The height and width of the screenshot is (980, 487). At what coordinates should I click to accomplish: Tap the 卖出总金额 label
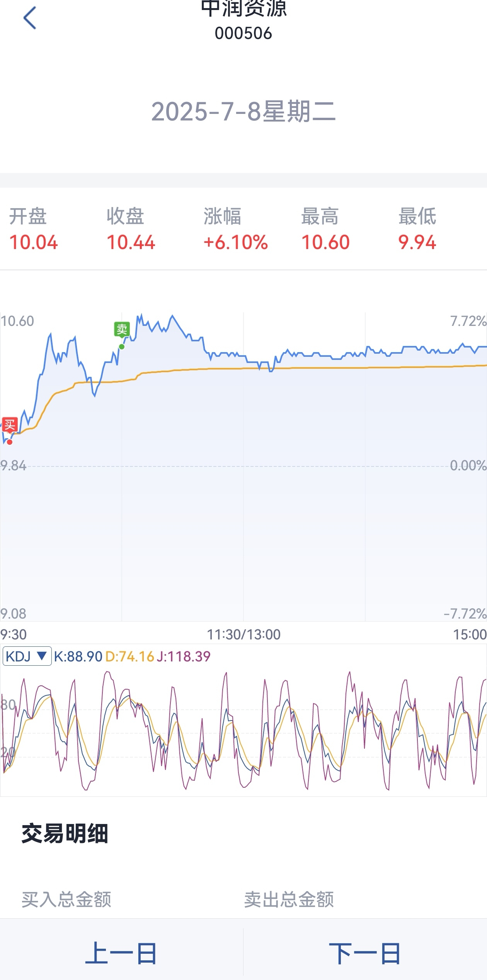289,900
